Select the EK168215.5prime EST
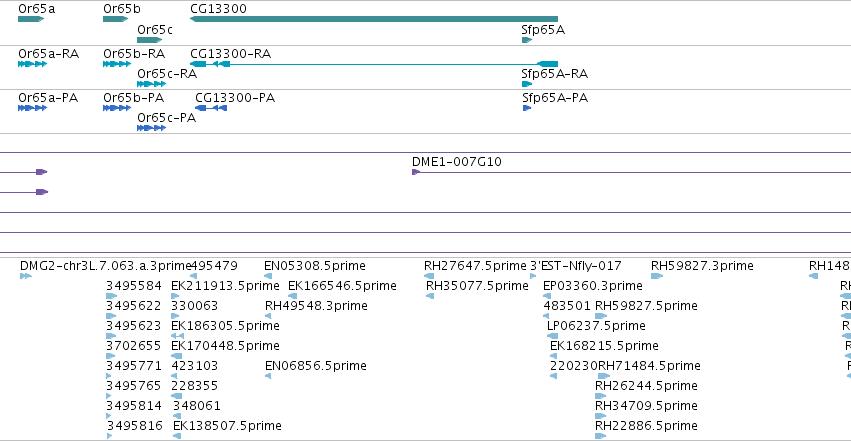Viewport: 851px width, 441px height. [x=554, y=356]
